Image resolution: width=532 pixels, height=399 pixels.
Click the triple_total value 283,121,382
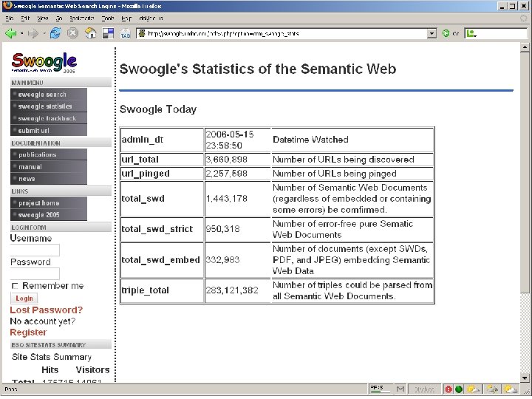point(232,290)
